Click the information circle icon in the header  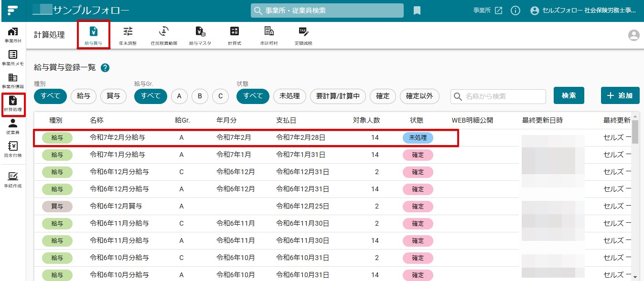click(515, 10)
